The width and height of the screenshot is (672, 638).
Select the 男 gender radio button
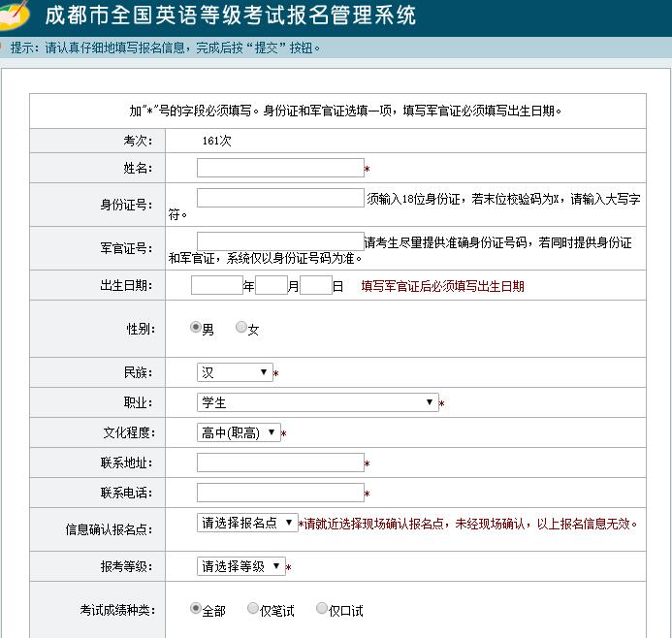coord(196,328)
